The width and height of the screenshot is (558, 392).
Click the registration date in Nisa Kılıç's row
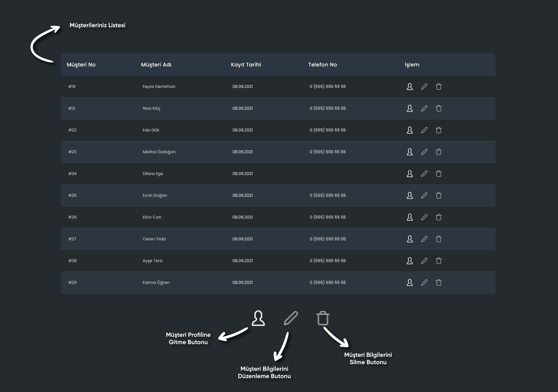pyautogui.click(x=242, y=108)
